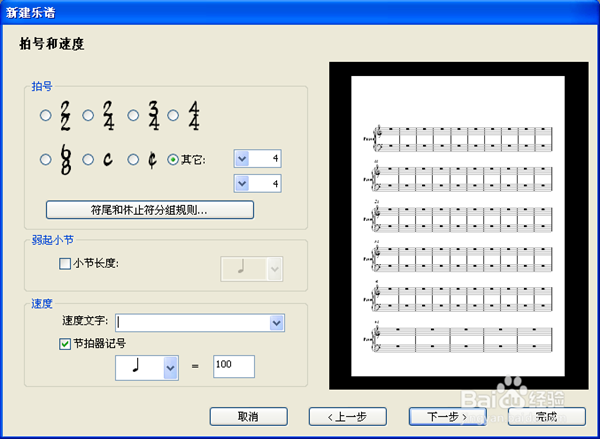The width and height of the screenshot is (600, 439).
Task: Select the 2/4 time signature radio button
Action: [88, 115]
